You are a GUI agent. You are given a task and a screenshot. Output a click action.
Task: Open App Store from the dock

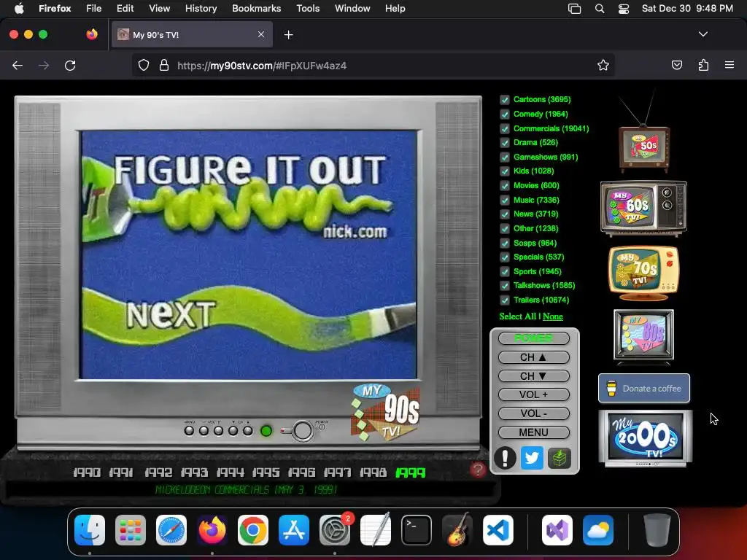pos(294,530)
